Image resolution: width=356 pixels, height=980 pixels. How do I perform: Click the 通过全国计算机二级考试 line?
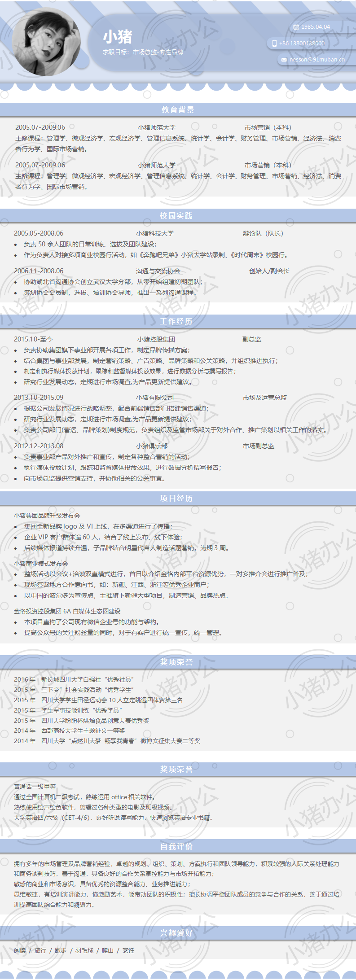[x=85, y=797]
